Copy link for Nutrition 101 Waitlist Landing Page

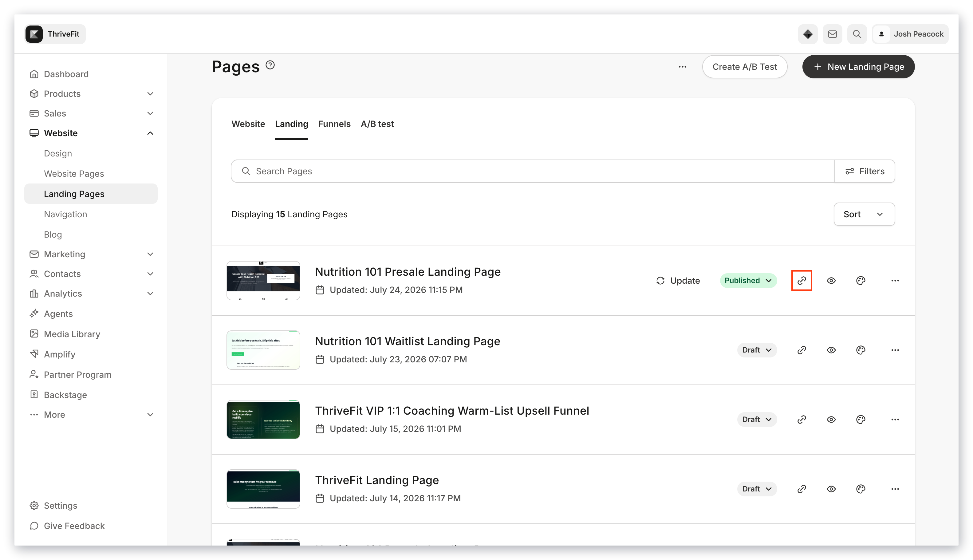802,350
